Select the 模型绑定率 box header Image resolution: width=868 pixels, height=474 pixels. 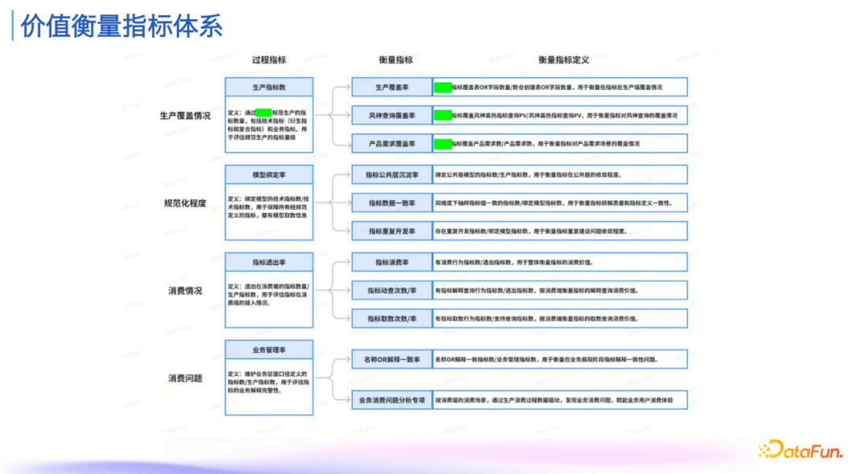tap(269, 174)
